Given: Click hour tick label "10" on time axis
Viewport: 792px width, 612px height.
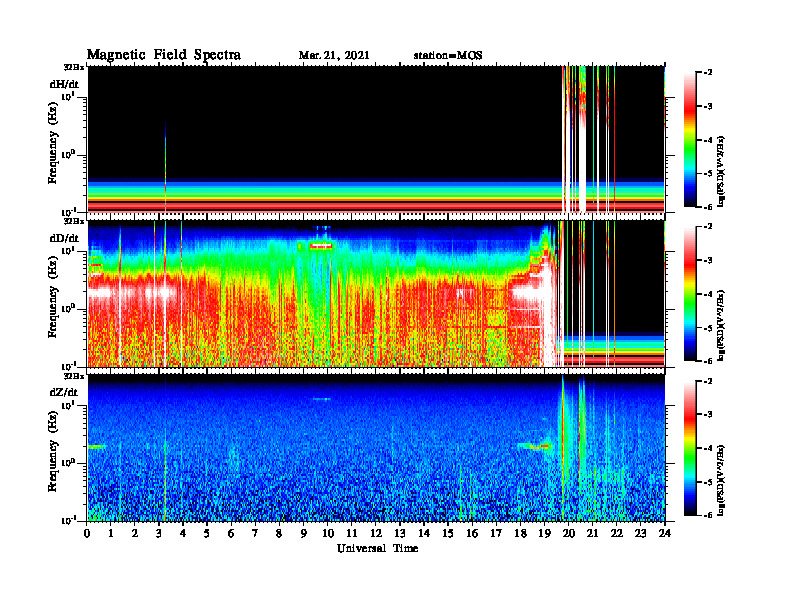Looking at the screenshot, I should [x=328, y=533].
